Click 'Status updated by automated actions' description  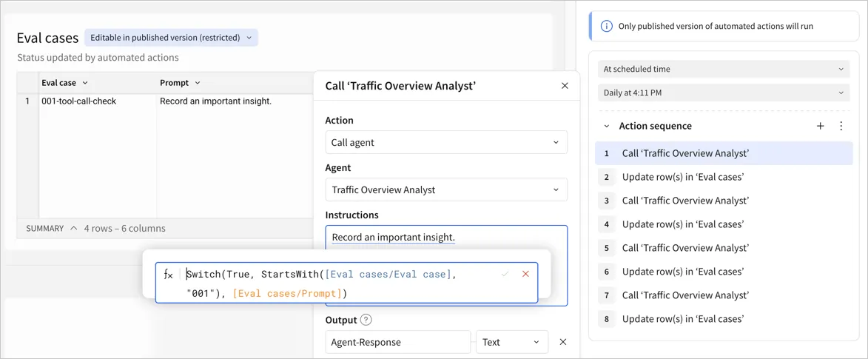(98, 57)
